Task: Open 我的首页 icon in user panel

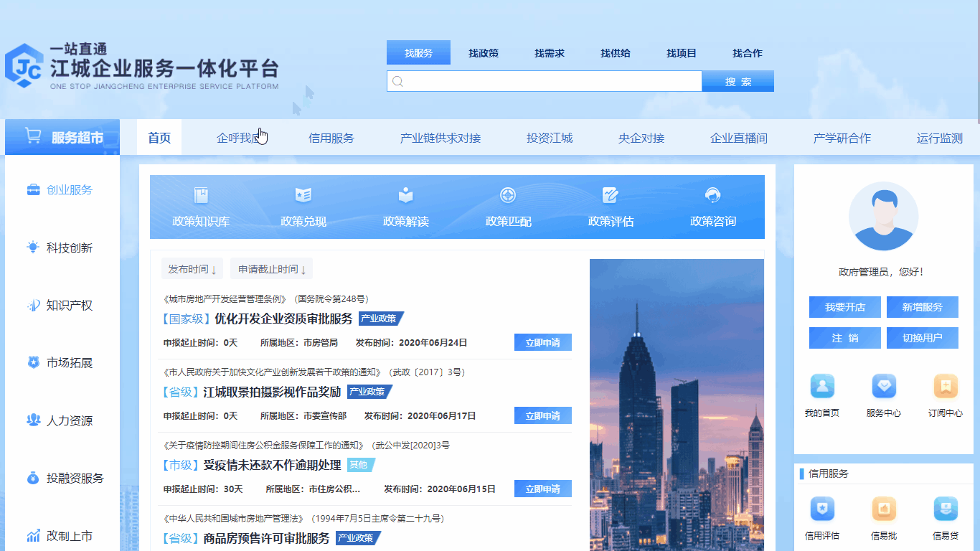Action: [x=822, y=387]
